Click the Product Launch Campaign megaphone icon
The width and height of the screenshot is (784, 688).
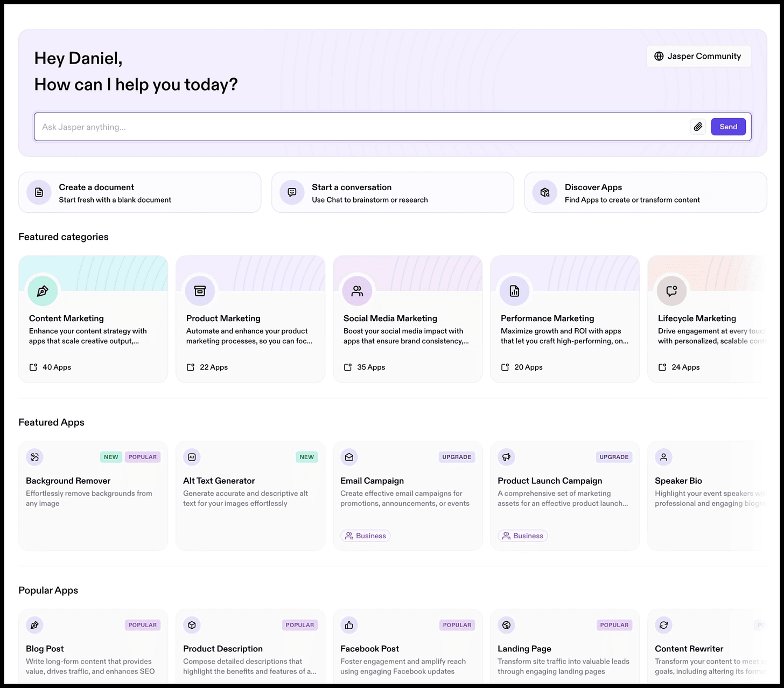tap(506, 457)
